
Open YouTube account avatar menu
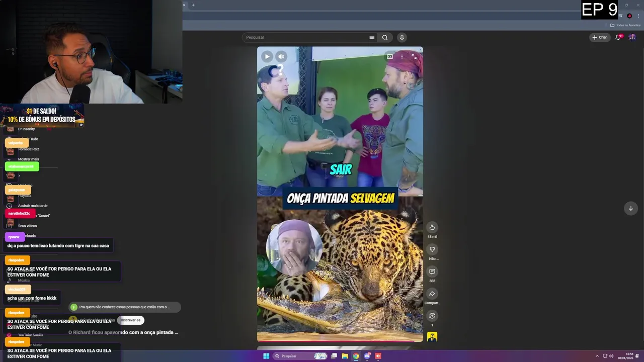pos(632,37)
